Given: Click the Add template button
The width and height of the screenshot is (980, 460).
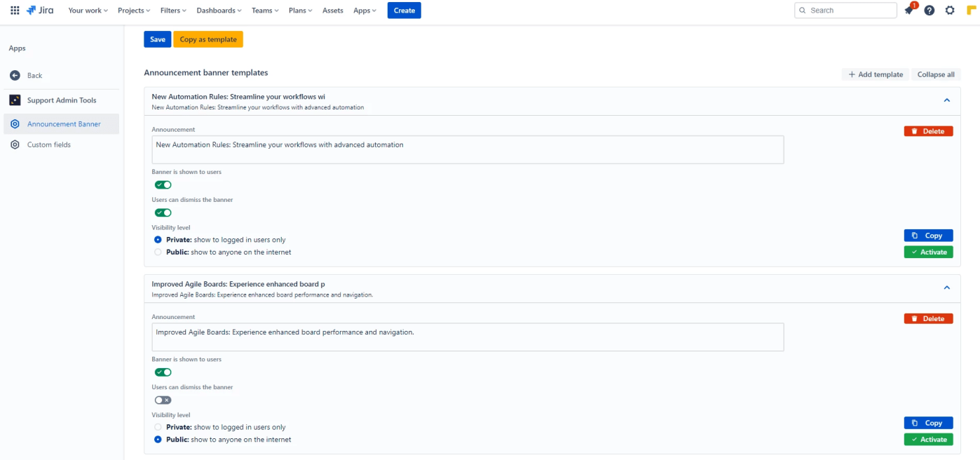Looking at the screenshot, I should (875, 74).
